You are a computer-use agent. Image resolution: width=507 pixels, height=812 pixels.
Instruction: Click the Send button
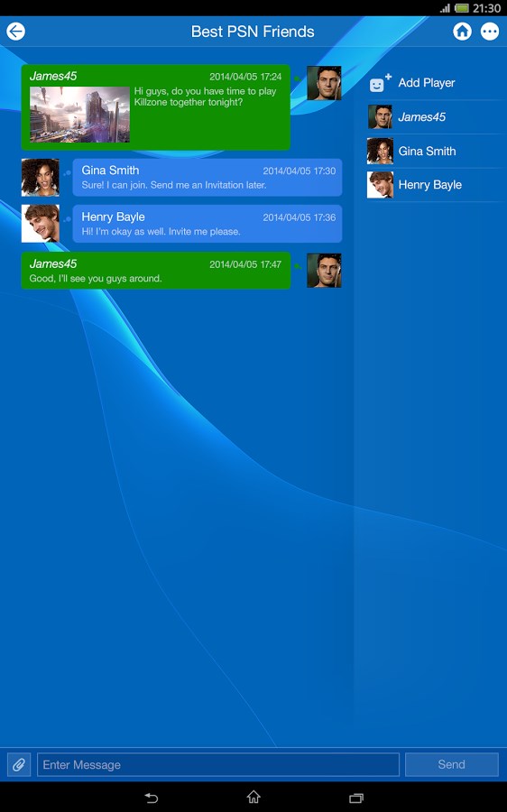pos(452,764)
